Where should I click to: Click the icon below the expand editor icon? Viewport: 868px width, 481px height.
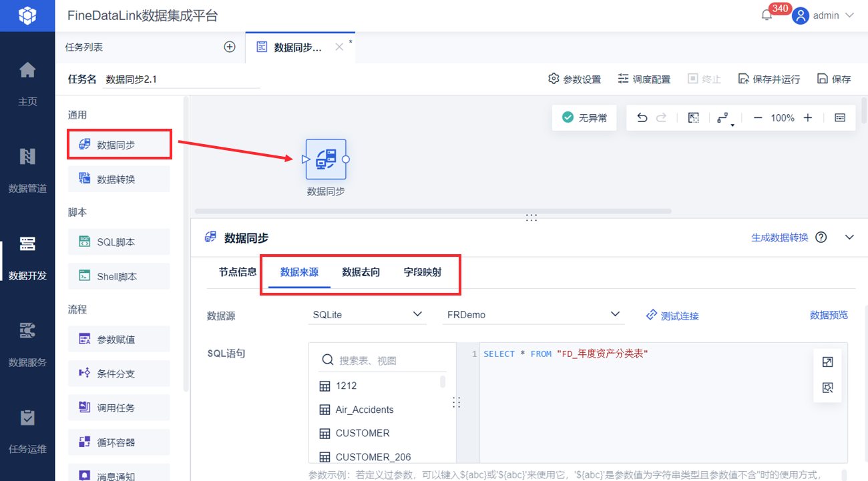828,388
